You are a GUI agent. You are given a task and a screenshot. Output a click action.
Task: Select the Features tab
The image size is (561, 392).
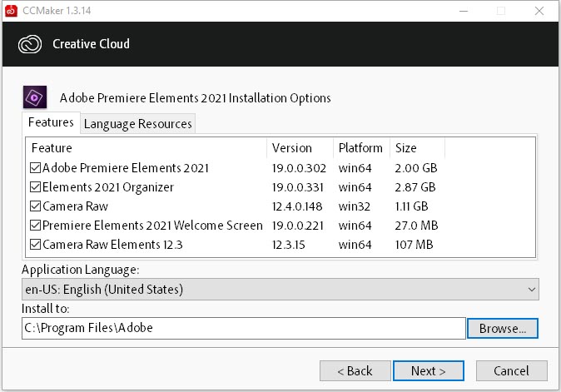[51, 122]
